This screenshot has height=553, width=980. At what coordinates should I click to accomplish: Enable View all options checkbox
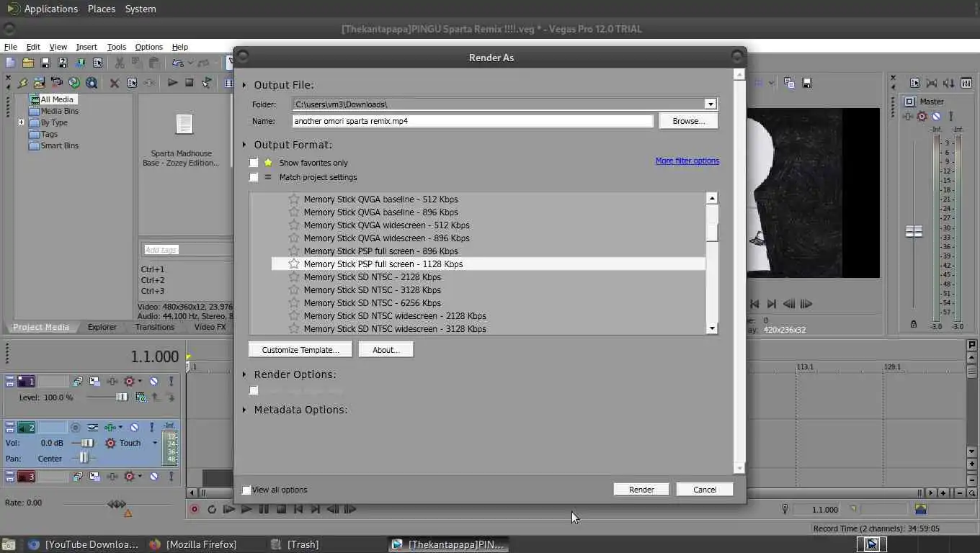246,490
